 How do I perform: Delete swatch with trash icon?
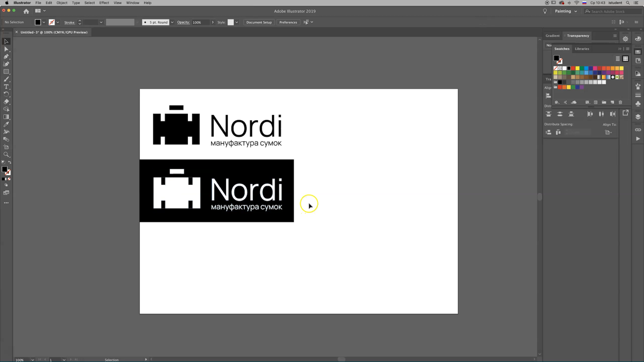[620, 102]
